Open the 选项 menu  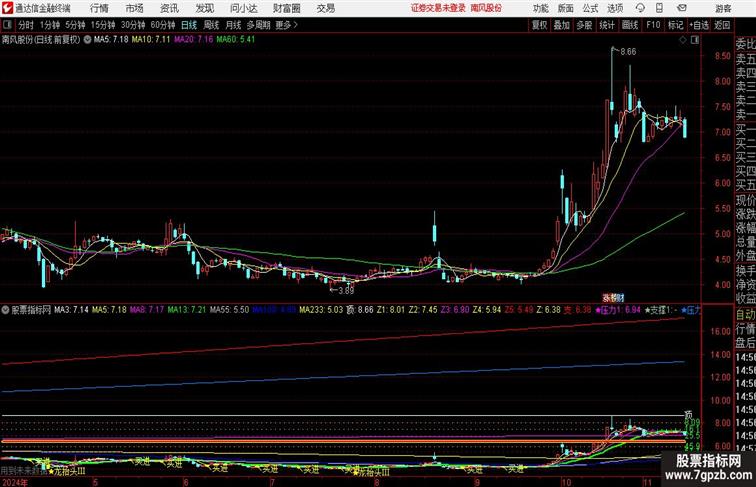615,8
